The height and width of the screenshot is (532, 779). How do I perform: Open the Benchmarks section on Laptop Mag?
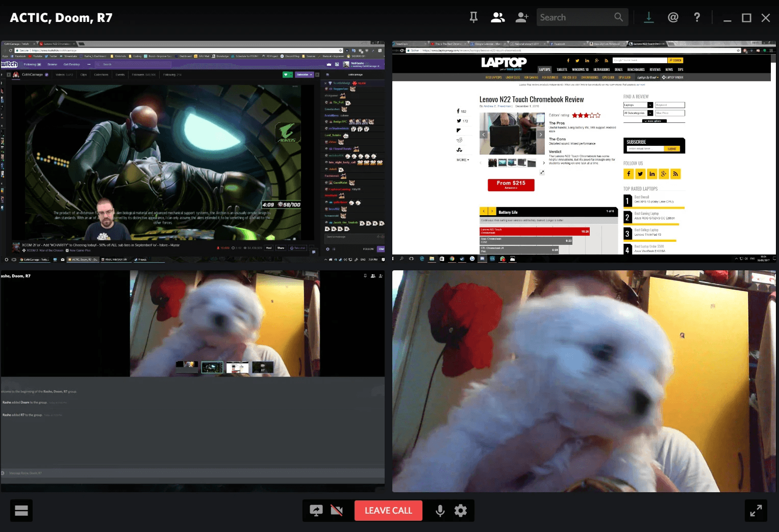click(x=636, y=69)
